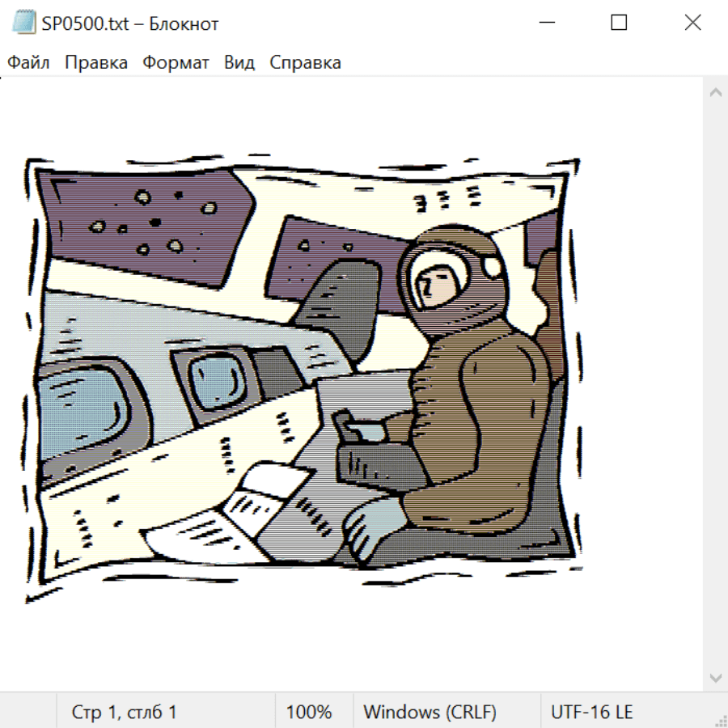This screenshot has height=728, width=728.
Task: Click the Windows (CRLF) line ending indicator
Action: [430, 713]
